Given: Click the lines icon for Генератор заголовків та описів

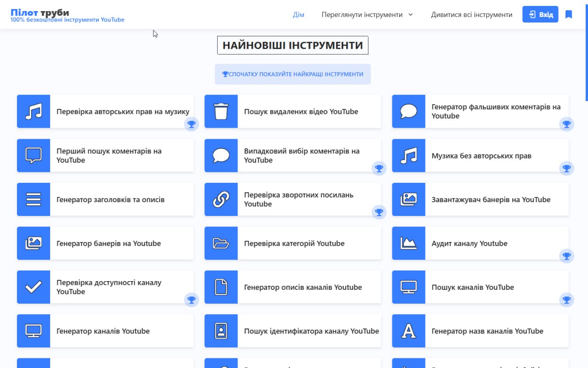Looking at the screenshot, I should click(x=34, y=199).
